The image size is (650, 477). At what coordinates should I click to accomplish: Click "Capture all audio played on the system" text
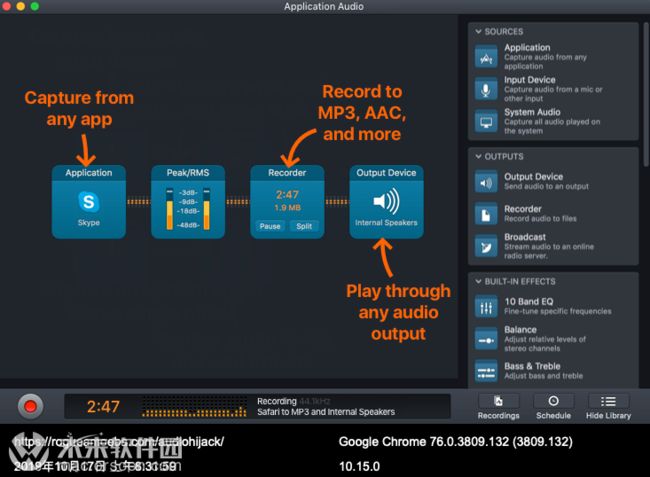[x=552, y=126]
